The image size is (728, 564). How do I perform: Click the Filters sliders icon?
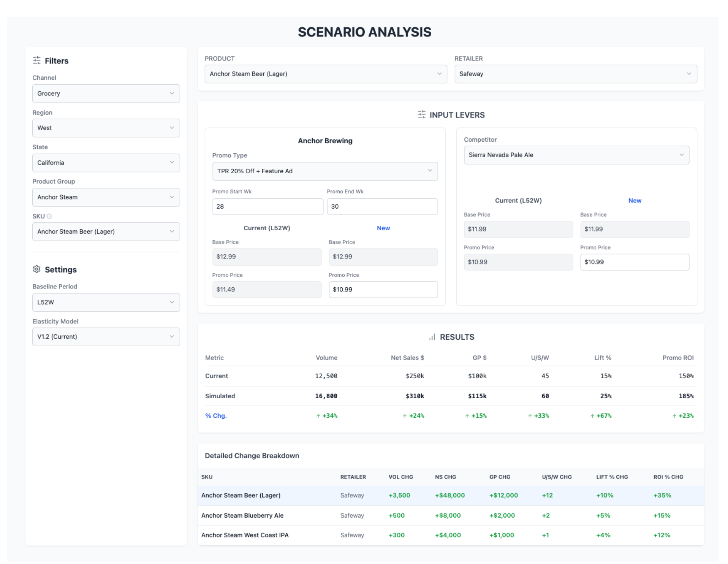[x=37, y=60]
